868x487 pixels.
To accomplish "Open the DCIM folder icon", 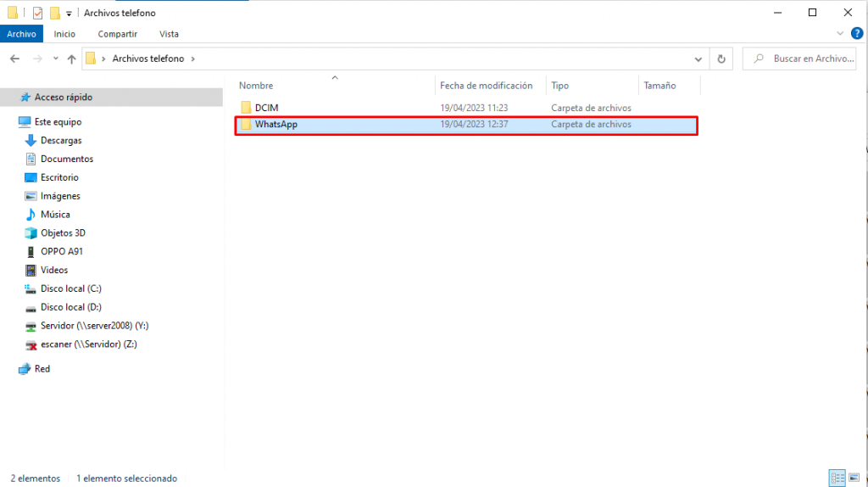I will 247,108.
